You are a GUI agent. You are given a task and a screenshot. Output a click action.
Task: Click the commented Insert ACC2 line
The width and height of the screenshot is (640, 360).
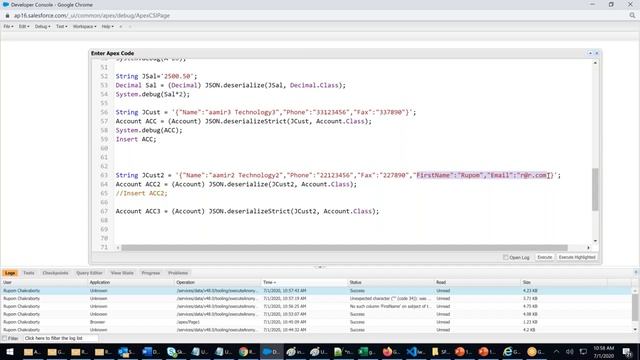141,193
